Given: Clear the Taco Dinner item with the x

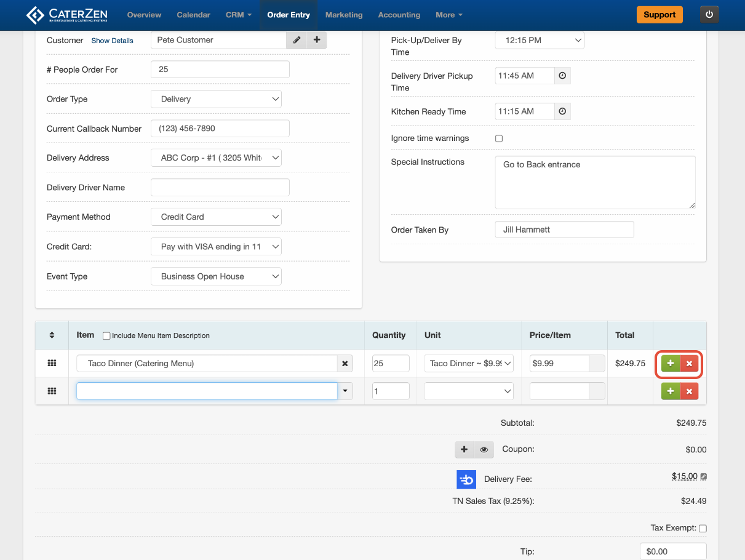Looking at the screenshot, I should [345, 364].
